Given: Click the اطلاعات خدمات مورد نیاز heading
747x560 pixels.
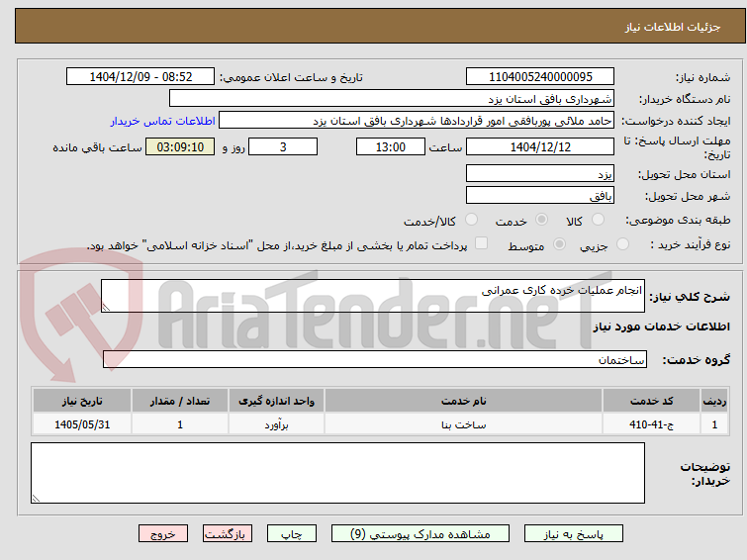Looking at the screenshot, I should pos(661,327).
